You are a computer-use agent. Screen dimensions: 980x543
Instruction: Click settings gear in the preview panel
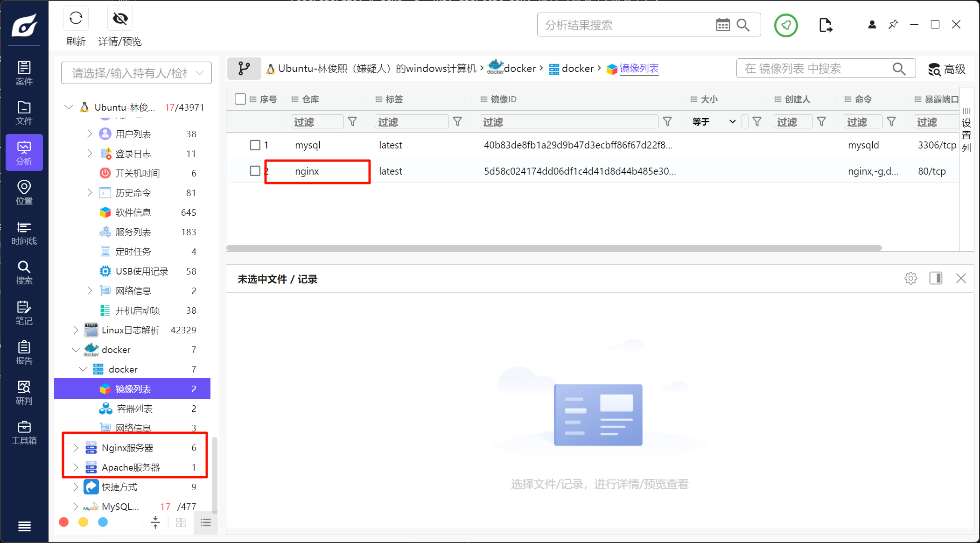910,279
